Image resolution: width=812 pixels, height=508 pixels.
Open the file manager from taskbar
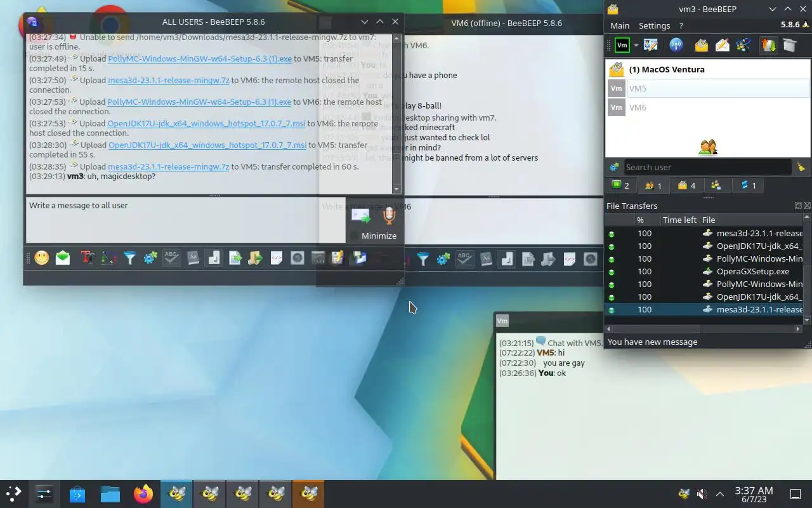click(x=110, y=493)
